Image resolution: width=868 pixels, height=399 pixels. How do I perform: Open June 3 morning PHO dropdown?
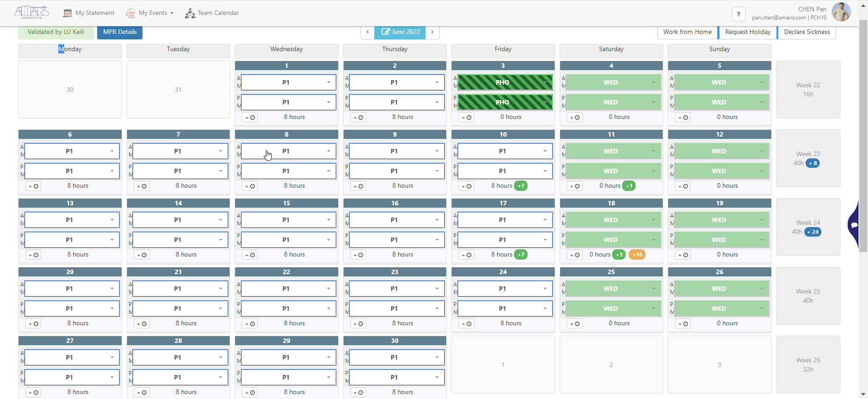[x=505, y=82]
